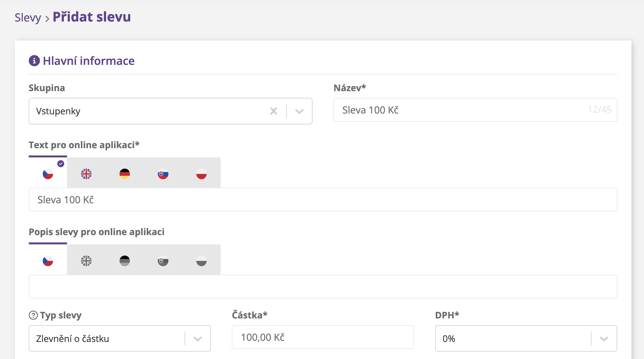Choose Slovak flag in Popis slevy section
This screenshot has width=644, height=359.
163,261
